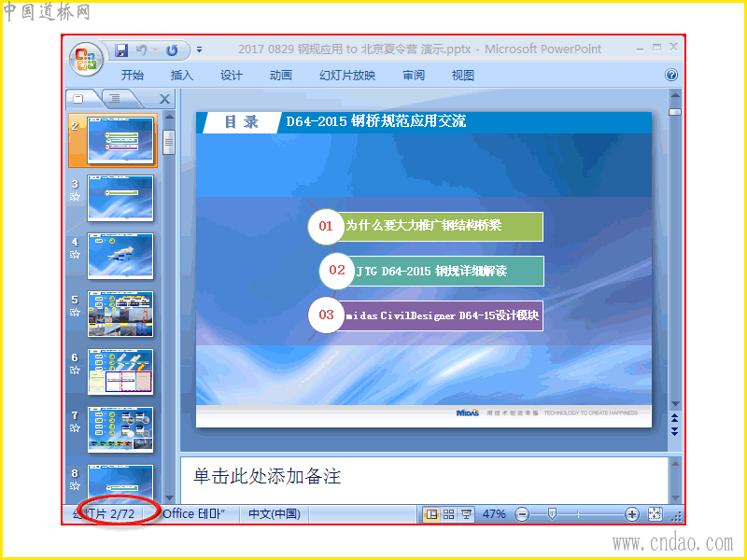This screenshot has height=560, width=747.
Task: Switch to the 动画 ribbon tab
Action: [281, 76]
